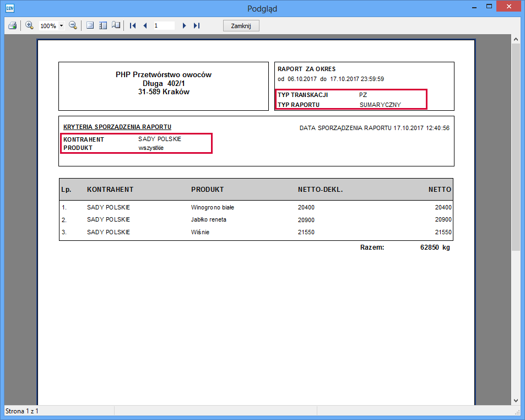Viewport: 525px width, 420px height.
Task: Maximize the Podgląd window
Action: (x=488, y=7)
